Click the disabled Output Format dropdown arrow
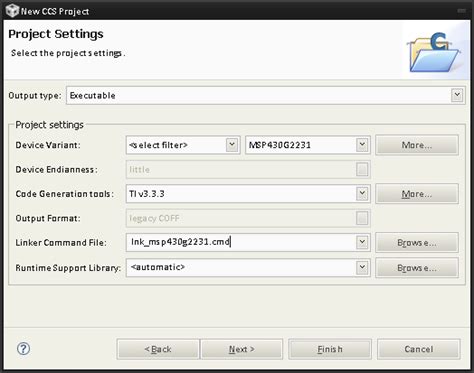The image size is (474, 373). pyautogui.click(x=362, y=218)
